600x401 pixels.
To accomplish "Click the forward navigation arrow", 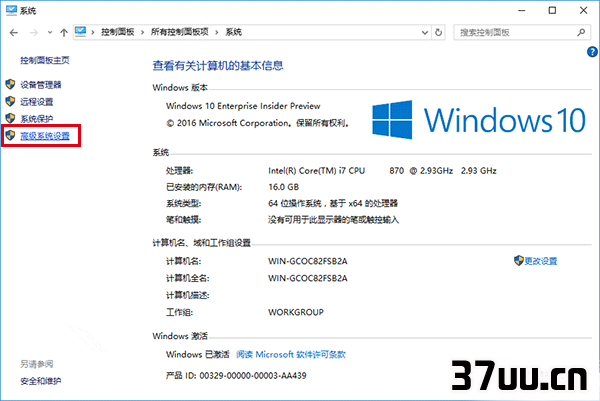I will click(x=34, y=33).
